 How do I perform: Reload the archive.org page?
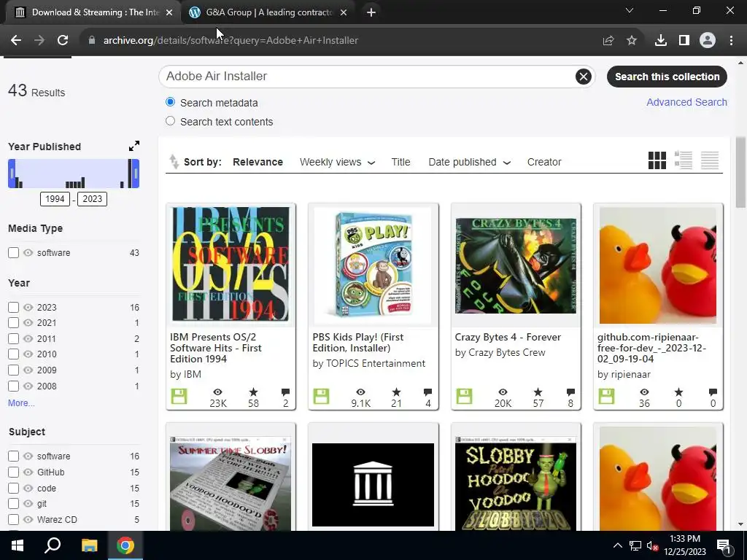[x=63, y=41]
